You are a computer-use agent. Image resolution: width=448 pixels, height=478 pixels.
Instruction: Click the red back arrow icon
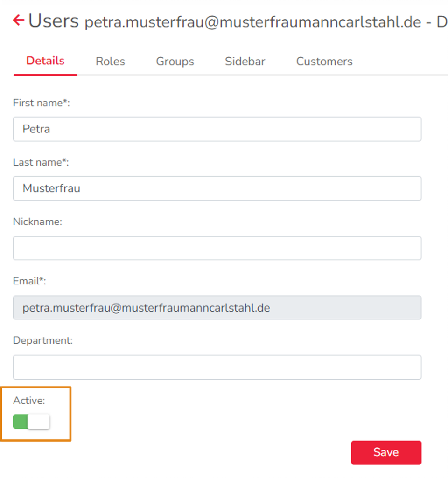tap(18, 20)
